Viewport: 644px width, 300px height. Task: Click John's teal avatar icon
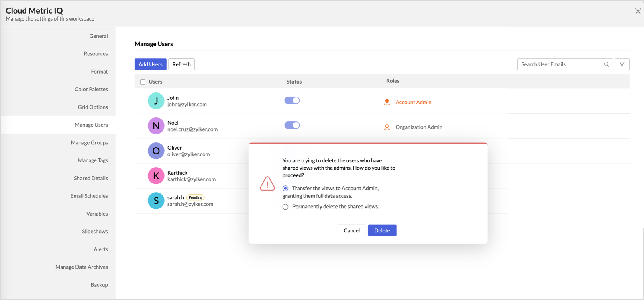coord(156,101)
